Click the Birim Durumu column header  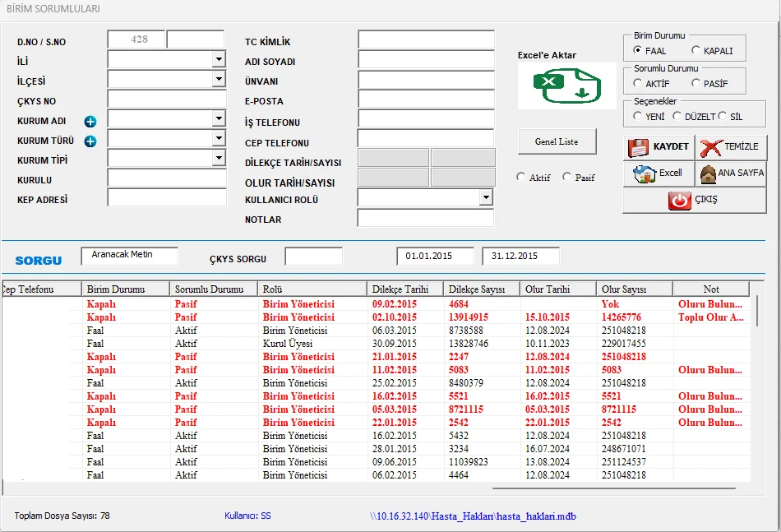pyautogui.click(x=125, y=289)
